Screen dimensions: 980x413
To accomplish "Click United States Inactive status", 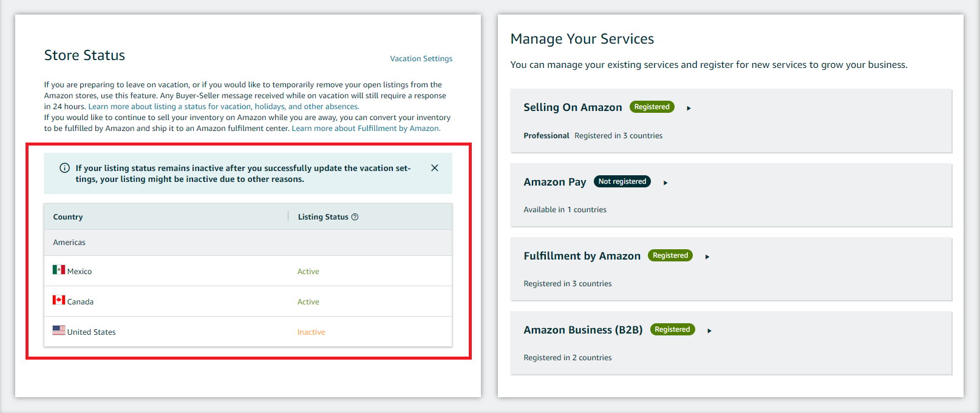I will [x=311, y=332].
